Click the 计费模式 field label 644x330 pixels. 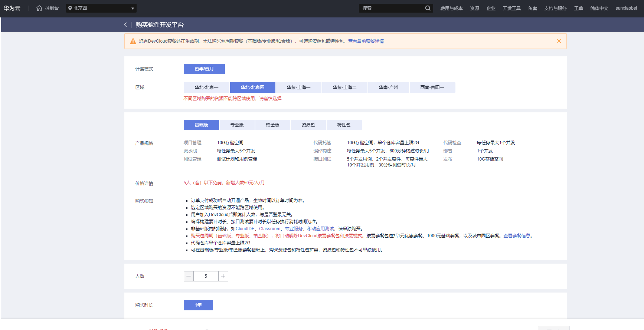tap(144, 69)
